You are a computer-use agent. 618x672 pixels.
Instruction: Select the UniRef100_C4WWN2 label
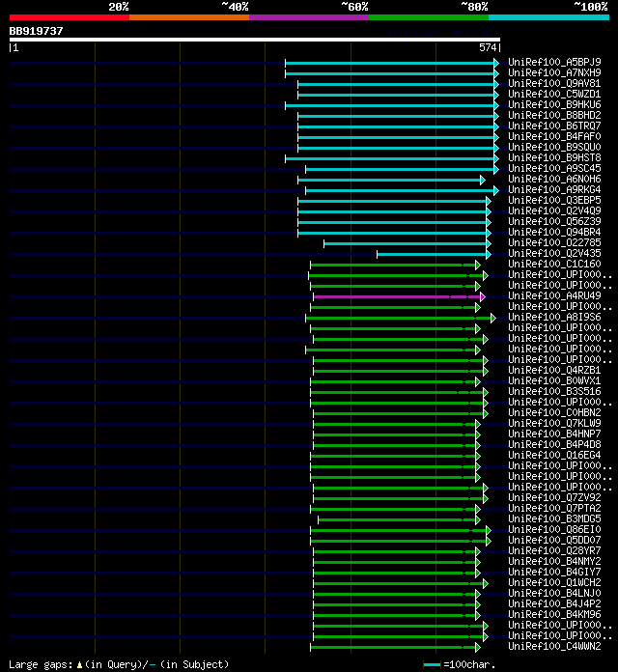coord(554,647)
